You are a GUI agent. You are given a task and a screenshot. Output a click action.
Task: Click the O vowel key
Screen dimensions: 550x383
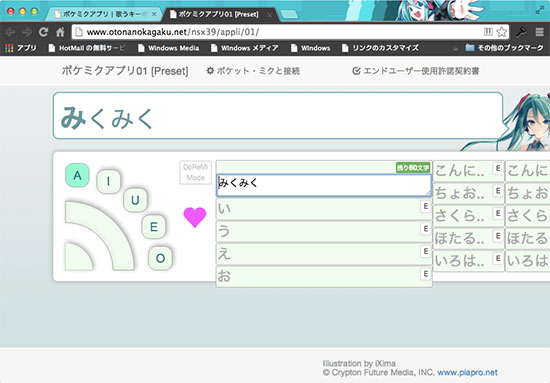click(x=160, y=258)
